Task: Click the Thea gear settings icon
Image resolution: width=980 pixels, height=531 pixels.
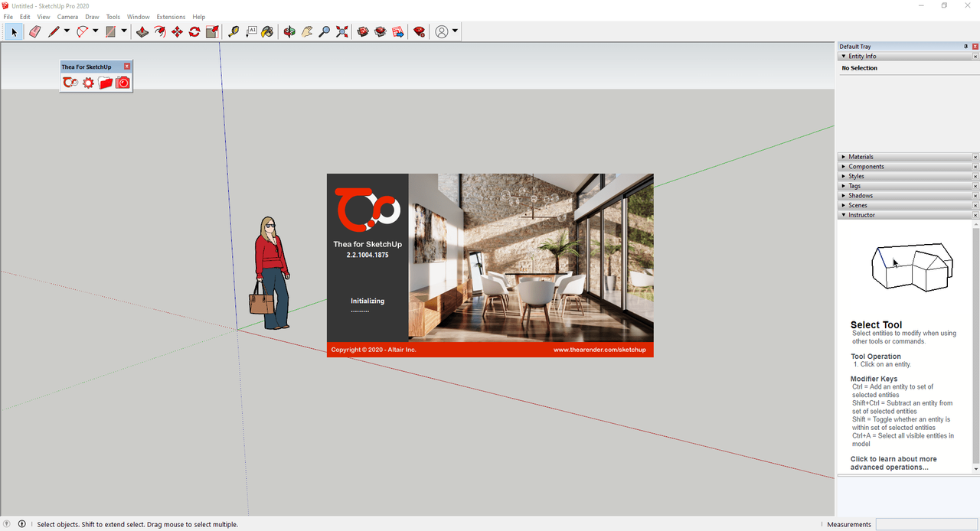Action: 88,82
